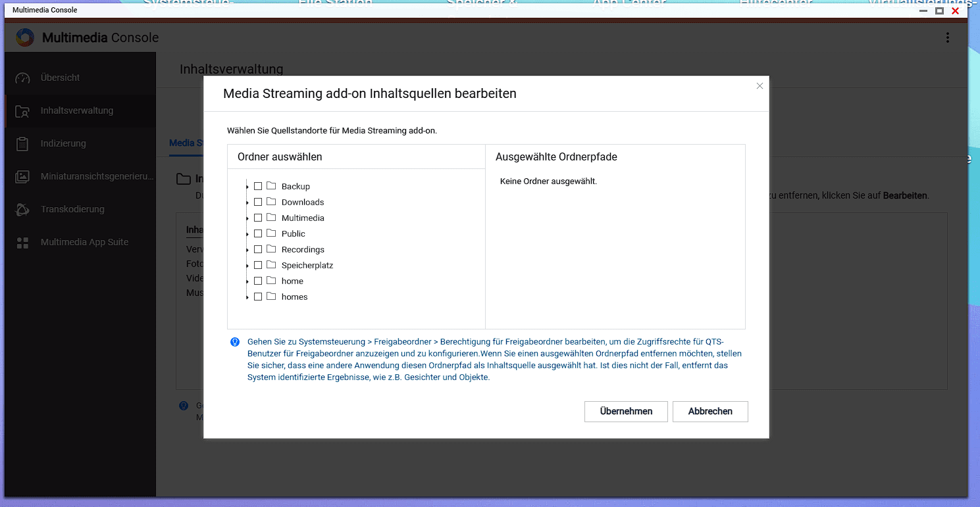Click the Speicherplatz folder icon
This screenshot has width=980, height=507.
(x=271, y=264)
